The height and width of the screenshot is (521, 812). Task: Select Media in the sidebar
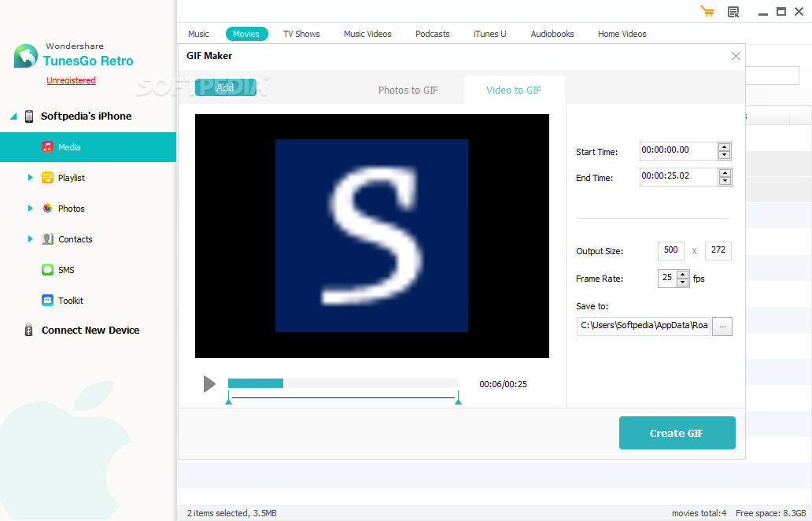[x=88, y=147]
